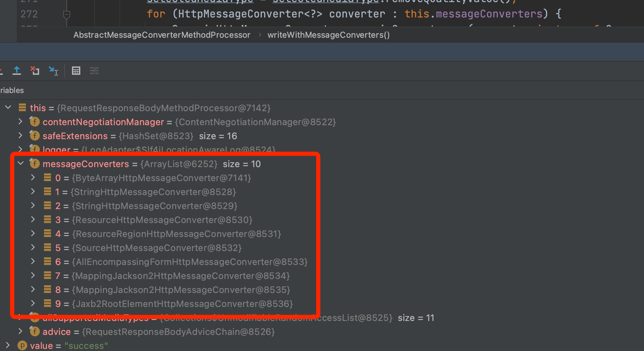Expand the advice RequestResponseBodyAdviceChain field
This screenshot has height=351, width=644.
coord(20,331)
